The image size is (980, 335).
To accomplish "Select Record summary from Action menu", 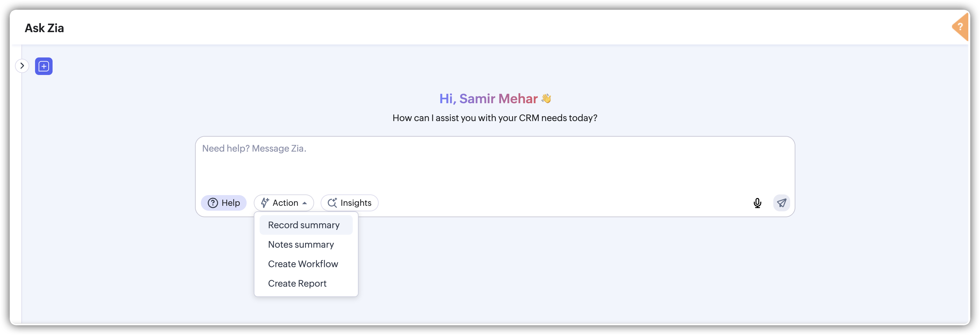I will [306, 225].
